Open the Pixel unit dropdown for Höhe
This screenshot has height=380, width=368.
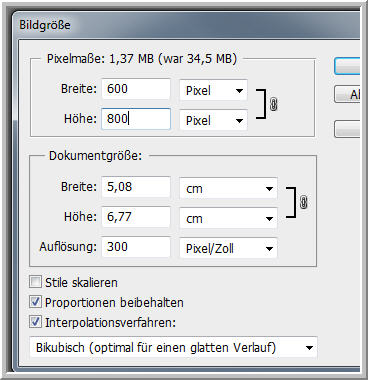pyautogui.click(x=213, y=120)
